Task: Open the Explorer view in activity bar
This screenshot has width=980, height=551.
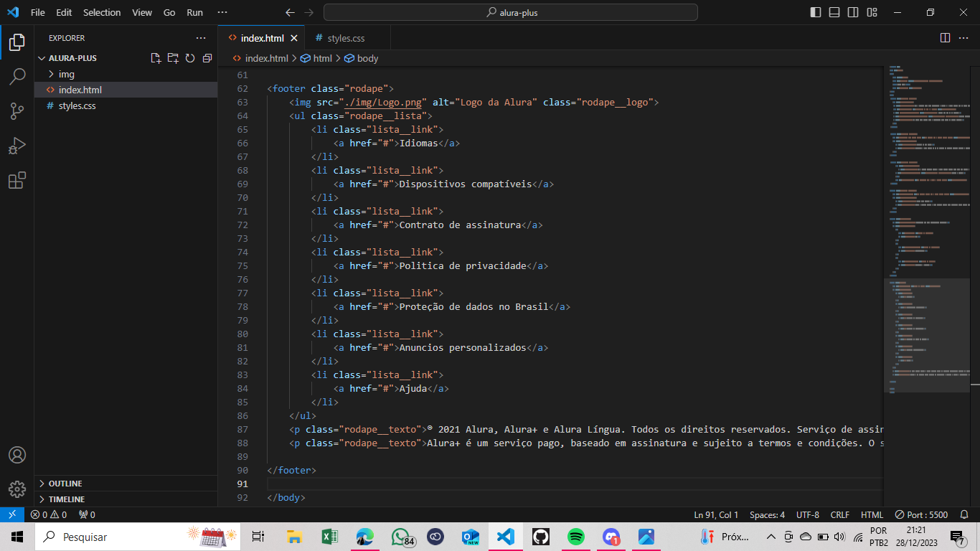Action: click(x=17, y=42)
